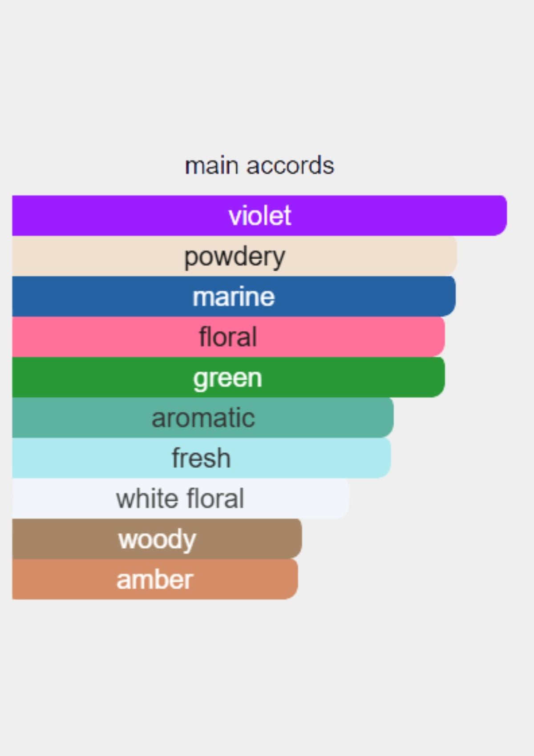The image size is (534, 756).
Task: Select the white floral accord bar
Action: [181, 498]
